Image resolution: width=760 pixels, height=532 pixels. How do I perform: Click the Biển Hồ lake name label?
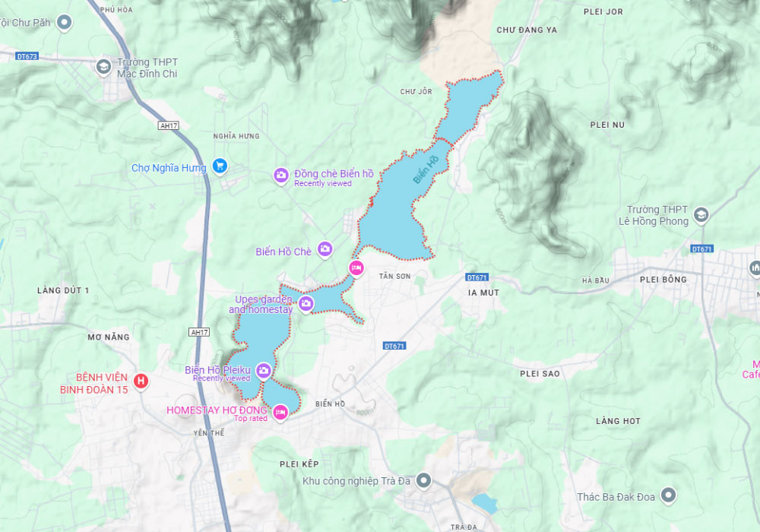click(x=426, y=169)
